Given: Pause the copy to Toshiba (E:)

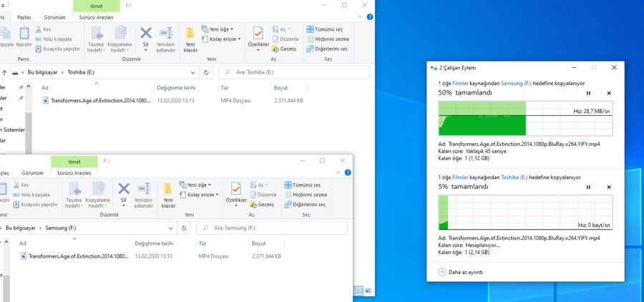Looking at the screenshot, I should click(588, 187).
